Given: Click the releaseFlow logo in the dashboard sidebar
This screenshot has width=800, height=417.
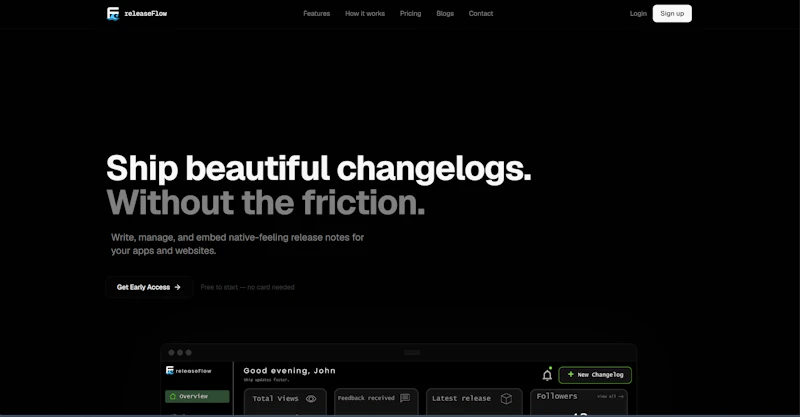Looking at the screenshot, I should pos(188,371).
